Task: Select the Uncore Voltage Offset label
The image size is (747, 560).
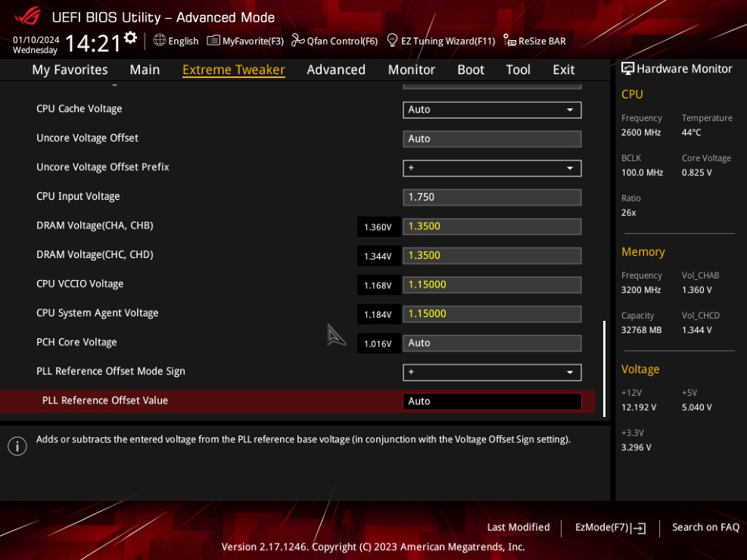Action: coord(87,138)
